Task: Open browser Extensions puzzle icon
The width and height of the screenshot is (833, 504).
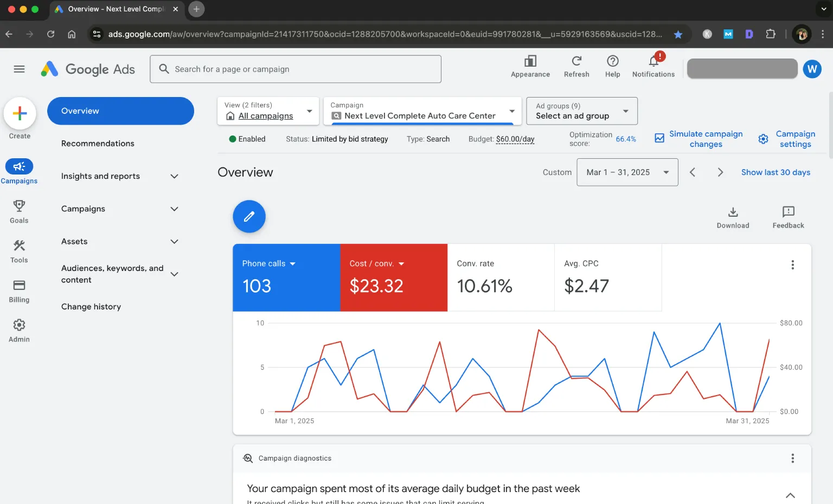Action: 770,34
